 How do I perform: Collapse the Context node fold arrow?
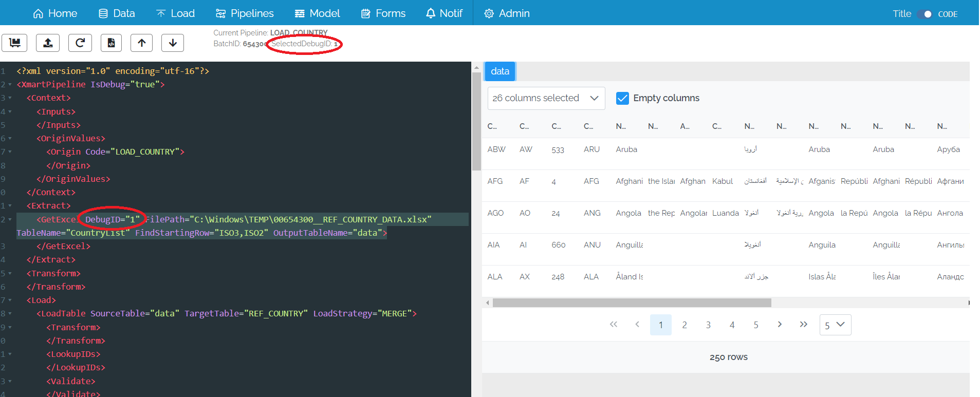10,98
